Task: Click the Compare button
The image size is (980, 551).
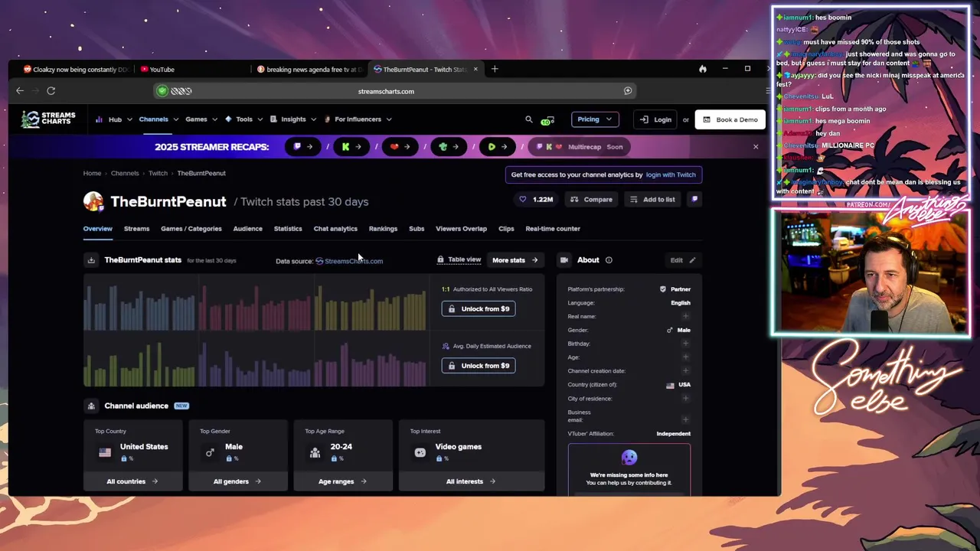Action: 591,200
